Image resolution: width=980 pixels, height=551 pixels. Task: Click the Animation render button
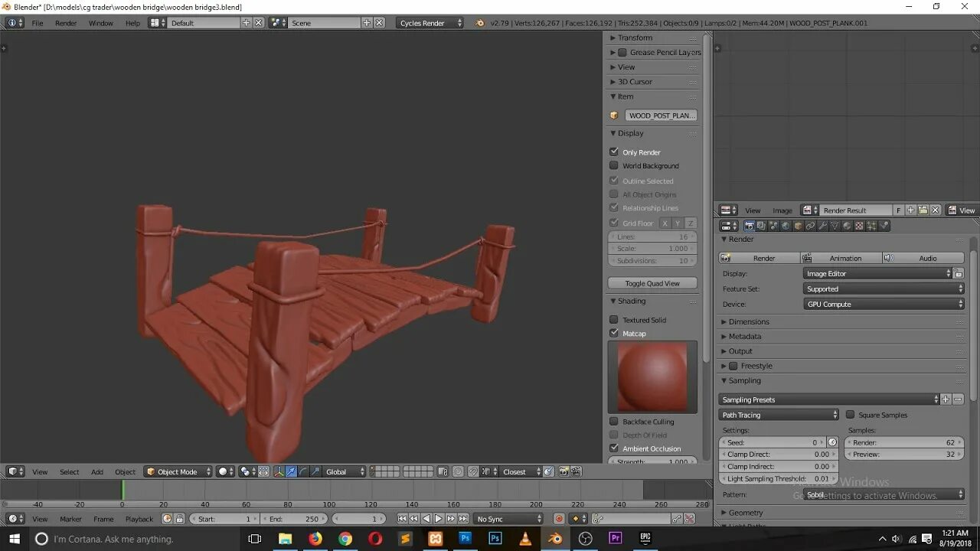(841, 258)
